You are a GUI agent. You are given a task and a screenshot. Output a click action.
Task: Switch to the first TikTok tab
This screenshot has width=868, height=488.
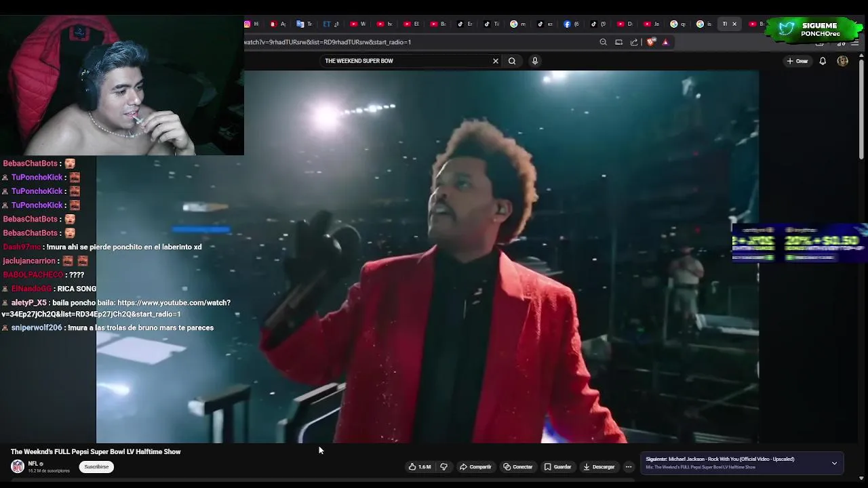(x=465, y=24)
